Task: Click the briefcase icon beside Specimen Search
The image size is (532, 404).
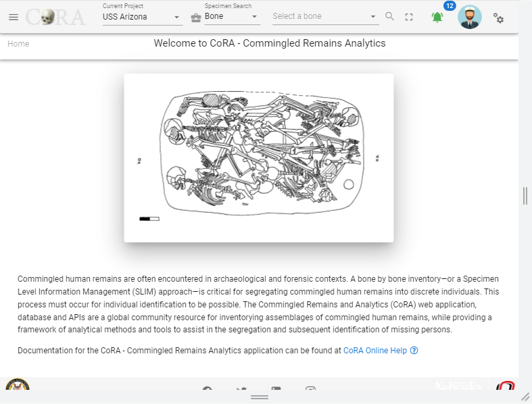Action: 196,18
